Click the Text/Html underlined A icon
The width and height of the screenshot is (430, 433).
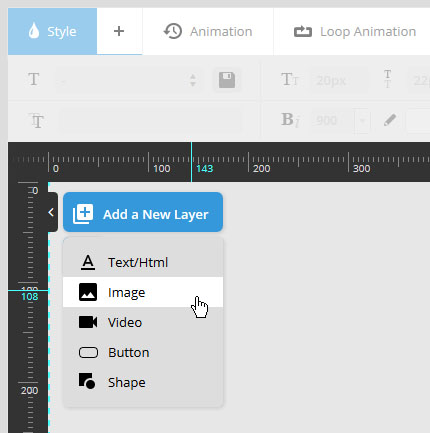pyautogui.click(x=88, y=262)
